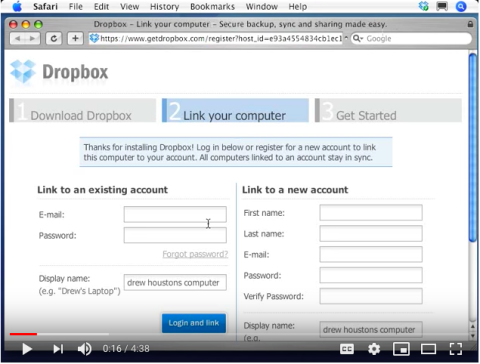The height and width of the screenshot is (364, 480).
Task: Click the lock icon in title bar
Action: pyautogui.click(x=470, y=24)
